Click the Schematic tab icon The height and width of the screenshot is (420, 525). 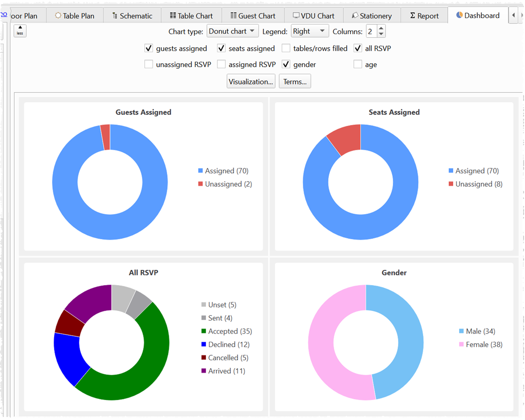coord(115,16)
